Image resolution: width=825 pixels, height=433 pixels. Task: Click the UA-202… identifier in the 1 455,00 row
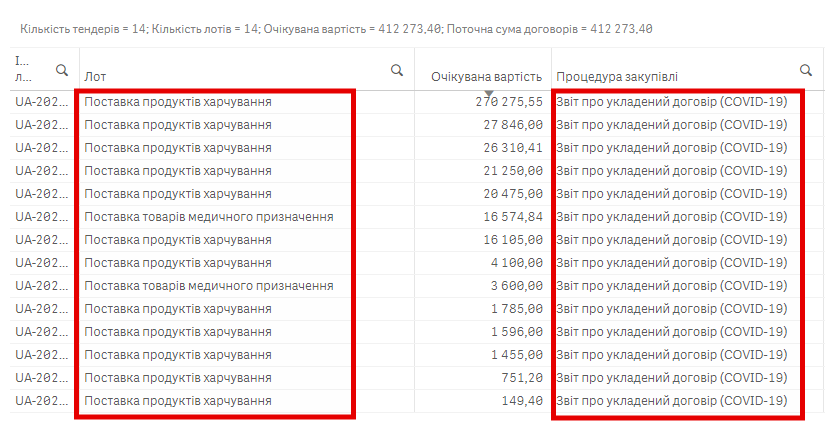tap(42, 355)
